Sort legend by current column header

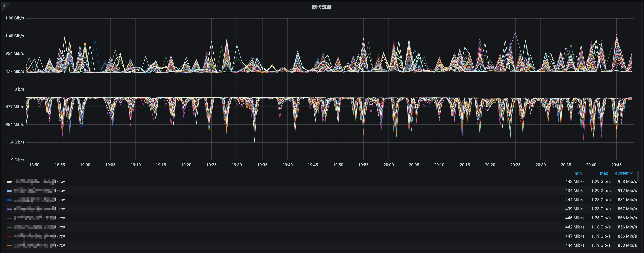coord(622,173)
